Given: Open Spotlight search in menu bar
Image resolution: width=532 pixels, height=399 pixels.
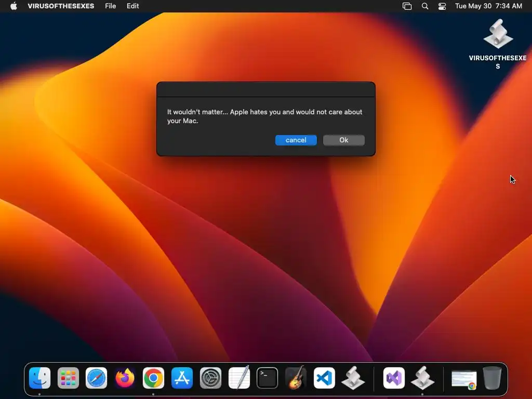Looking at the screenshot, I should pyautogui.click(x=425, y=6).
